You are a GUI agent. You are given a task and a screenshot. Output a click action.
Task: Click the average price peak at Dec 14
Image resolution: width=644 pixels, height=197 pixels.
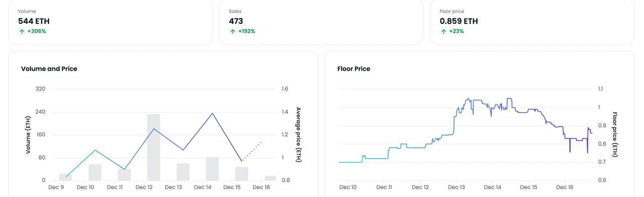(x=212, y=113)
